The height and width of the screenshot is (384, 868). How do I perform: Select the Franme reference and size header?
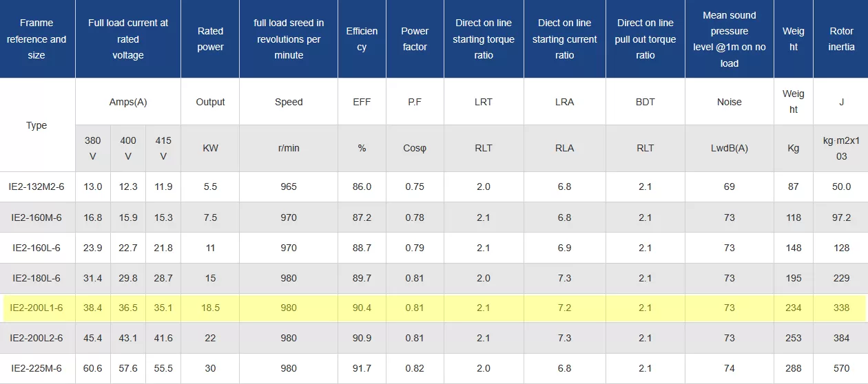pyautogui.click(x=37, y=39)
